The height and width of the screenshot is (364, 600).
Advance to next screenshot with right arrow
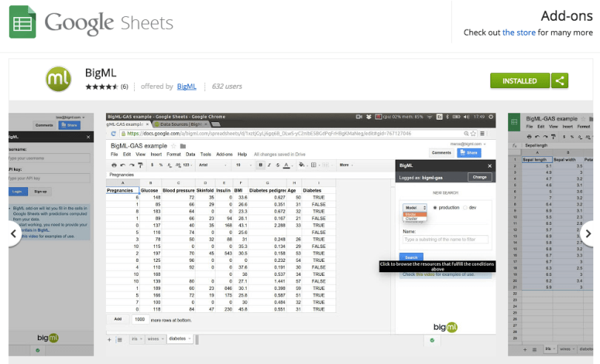(x=587, y=233)
